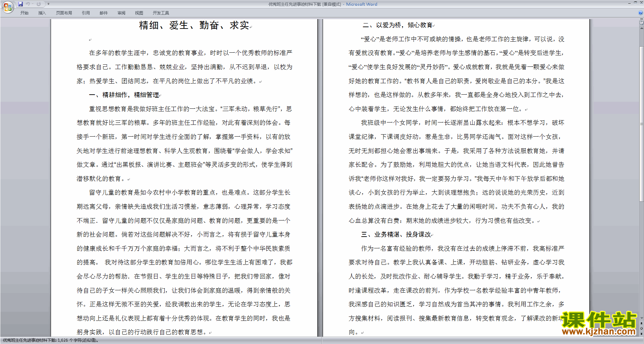Click the heading 二、以爱为桥，倾心教育
Image resolution: width=644 pixels, height=344 pixels.
pos(397,25)
